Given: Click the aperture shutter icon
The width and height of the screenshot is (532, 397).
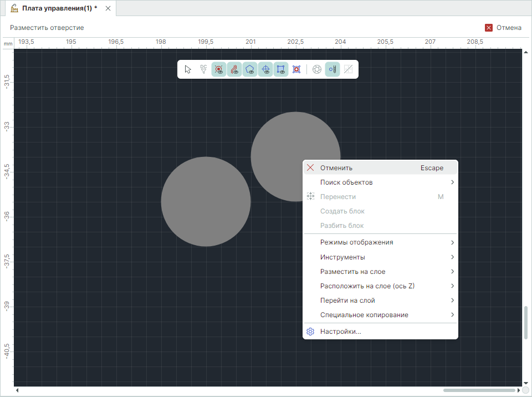Looking at the screenshot, I should [317, 69].
